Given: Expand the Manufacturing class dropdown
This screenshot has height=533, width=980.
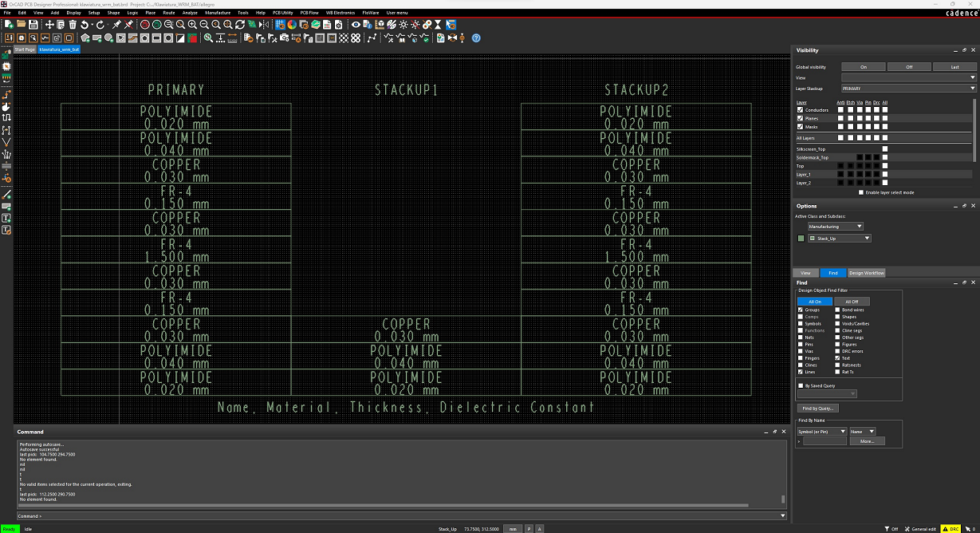Looking at the screenshot, I should click(x=835, y=227).
